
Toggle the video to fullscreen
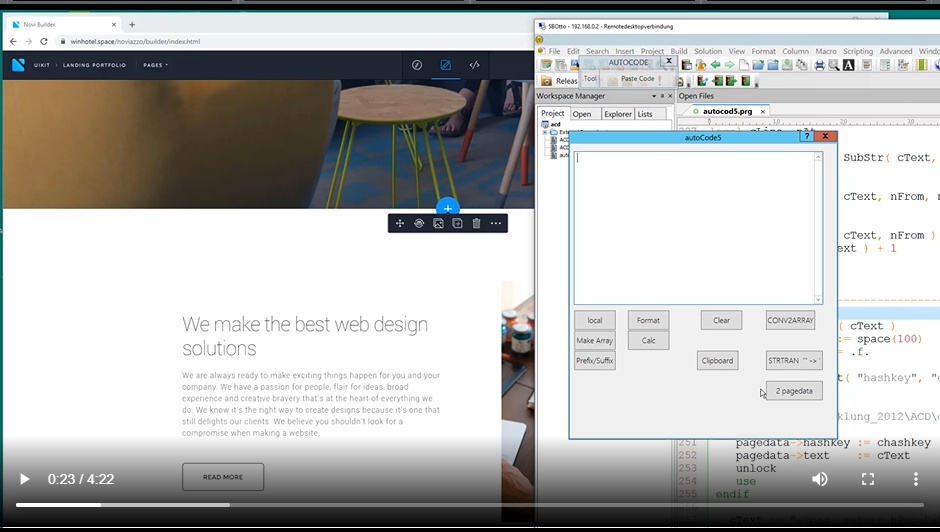[x=867, y=479]
